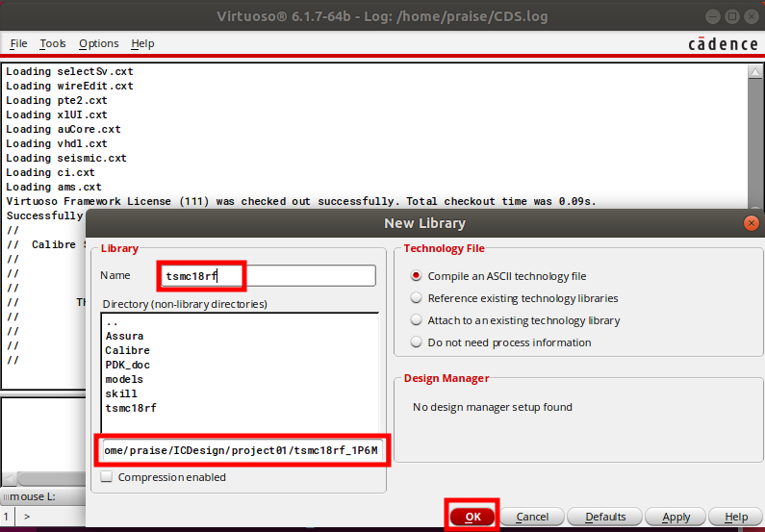Click the 'Loading ams.cxt' log line
765x532 pixels.
coord(54,187)
